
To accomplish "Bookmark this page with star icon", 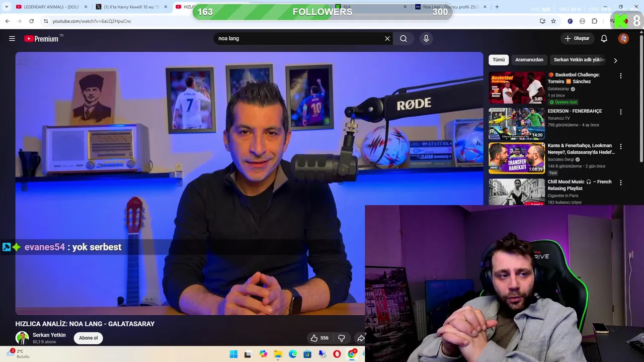I will click(x=553, y=21).
